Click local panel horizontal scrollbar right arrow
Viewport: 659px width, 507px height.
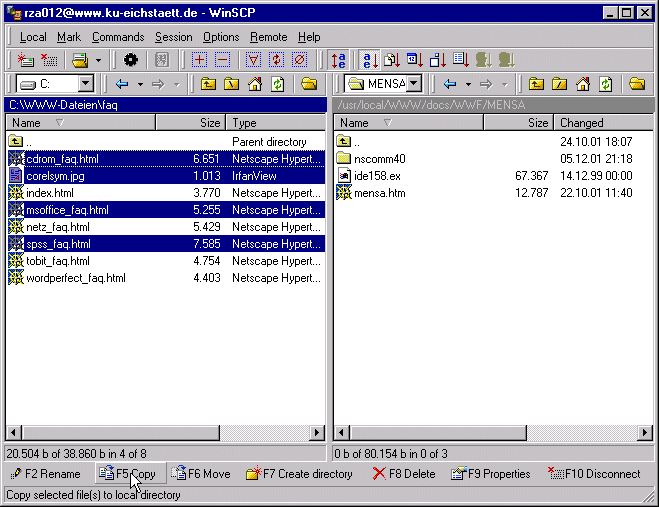pos(317,433)
